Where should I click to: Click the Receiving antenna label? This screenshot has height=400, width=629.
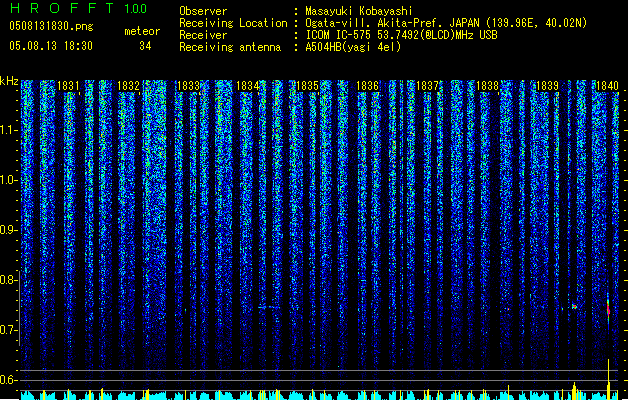click(230, 47)
